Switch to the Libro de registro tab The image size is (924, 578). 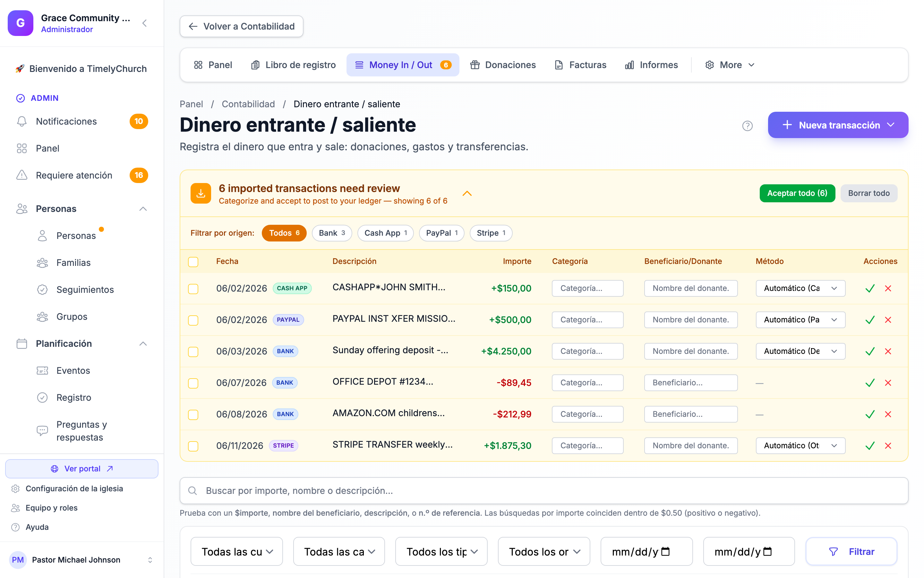point(293,65)
